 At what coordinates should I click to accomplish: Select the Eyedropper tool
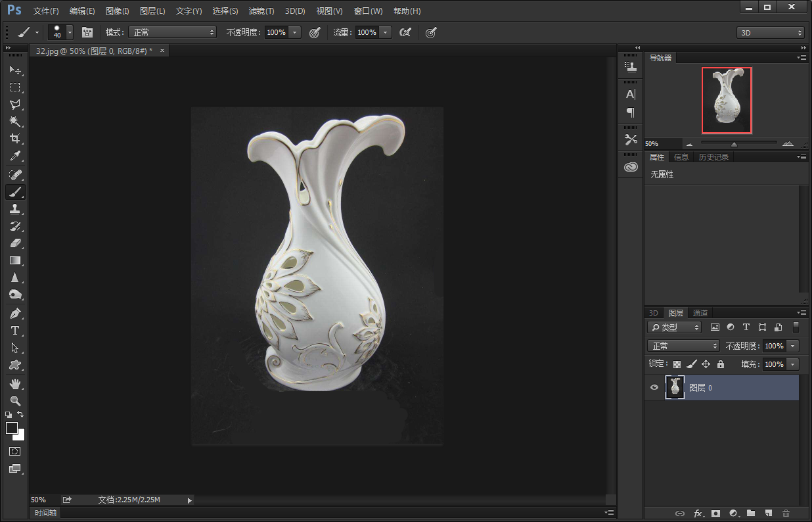(x=14, y=156)
